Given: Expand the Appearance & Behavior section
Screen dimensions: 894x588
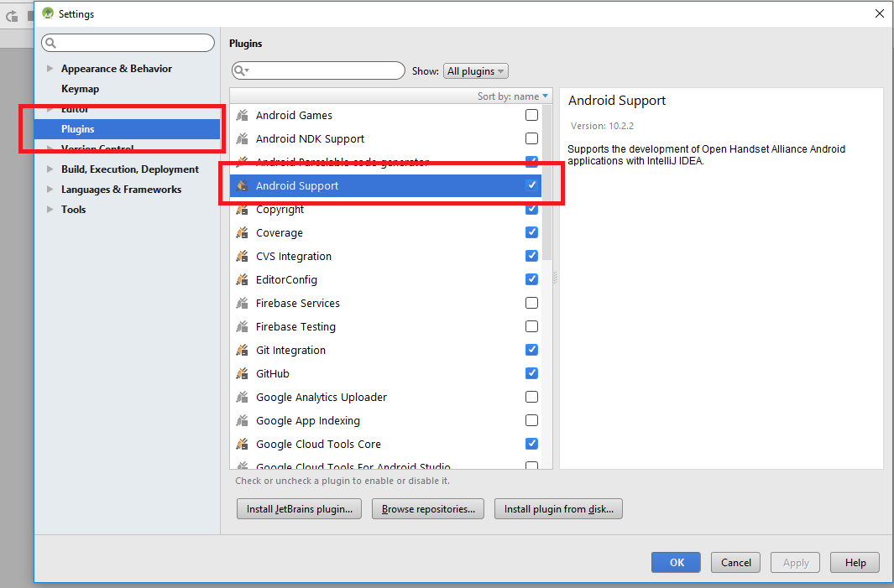Looking at the screenshot, I should (x=50, y=69).
